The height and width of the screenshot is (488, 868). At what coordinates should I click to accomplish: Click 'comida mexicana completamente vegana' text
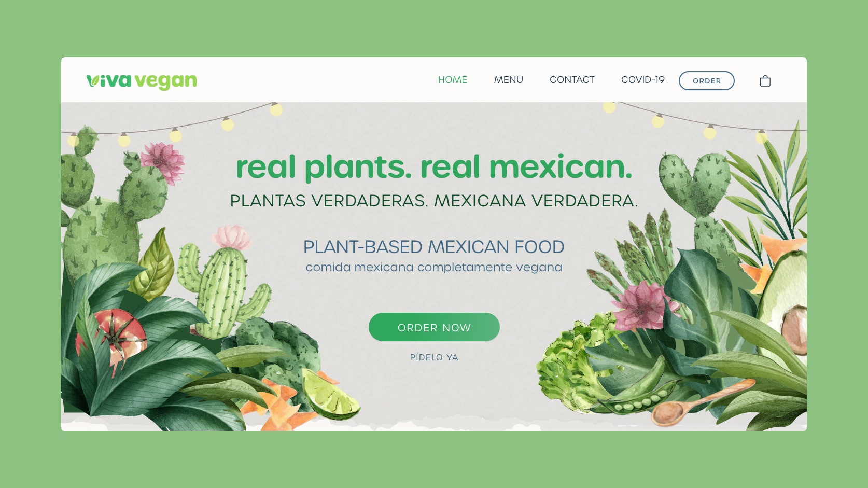tap(433, 267)
